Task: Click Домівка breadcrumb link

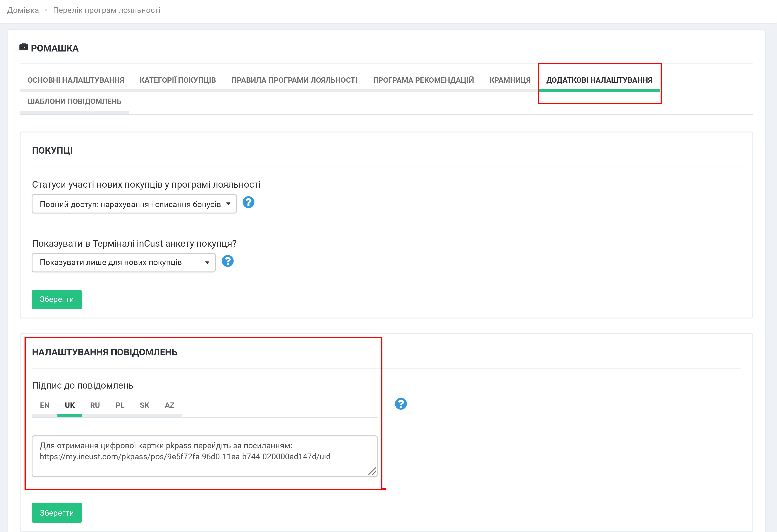Action: pos(23,10)
